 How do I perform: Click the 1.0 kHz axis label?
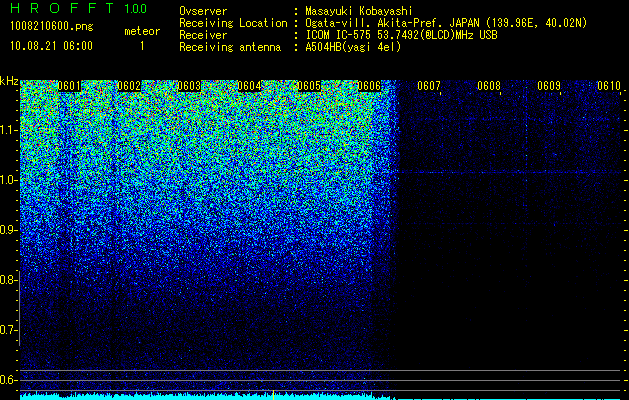click(x=9, y=180)
